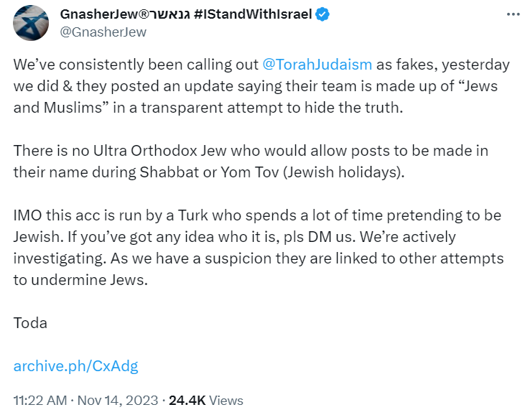Click the registered trademark symbol in name
This screenshot has height=420, width=528.
pyautogui.click(x=144, y=14)
